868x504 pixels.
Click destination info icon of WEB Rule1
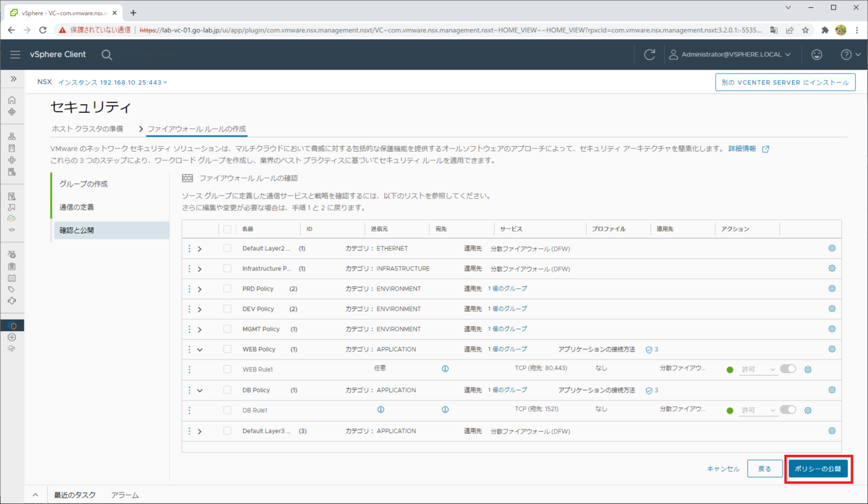tap(445, 369)
